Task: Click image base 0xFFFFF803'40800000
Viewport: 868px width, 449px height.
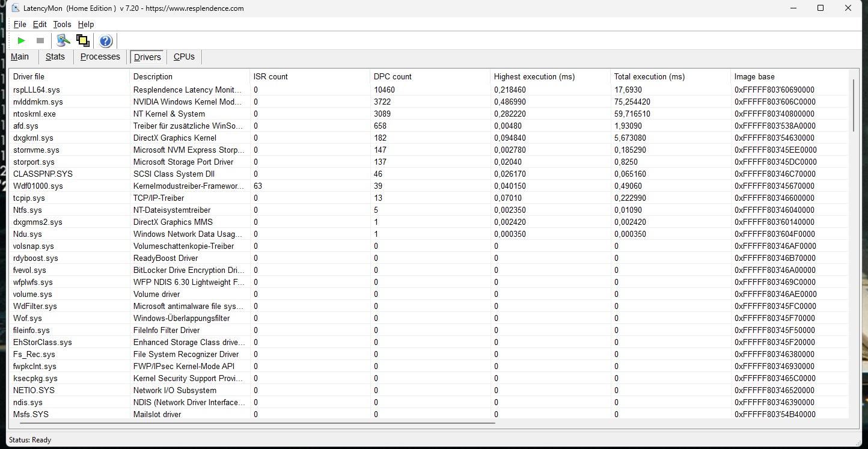Action: click(x=774, y=114)
